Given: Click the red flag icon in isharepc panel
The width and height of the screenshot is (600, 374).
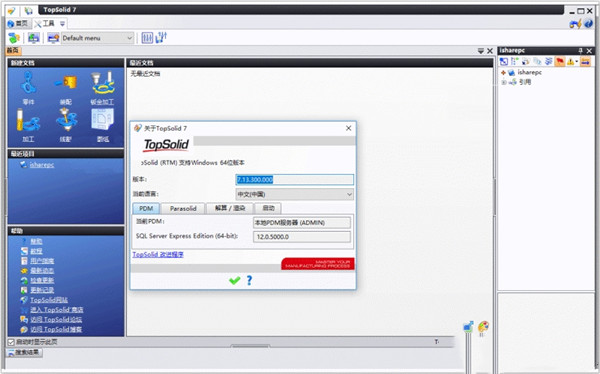Looking at the screenshot, I should point(560,61).
